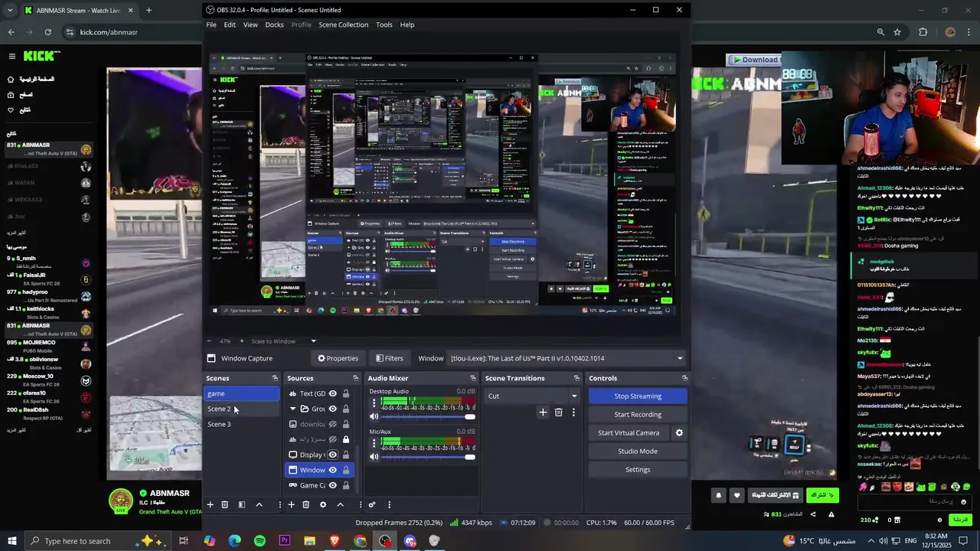Viewport: 980px width, 551px height.
Task: Delete the selected source with the trash icon
Action: tap(305, 504)
